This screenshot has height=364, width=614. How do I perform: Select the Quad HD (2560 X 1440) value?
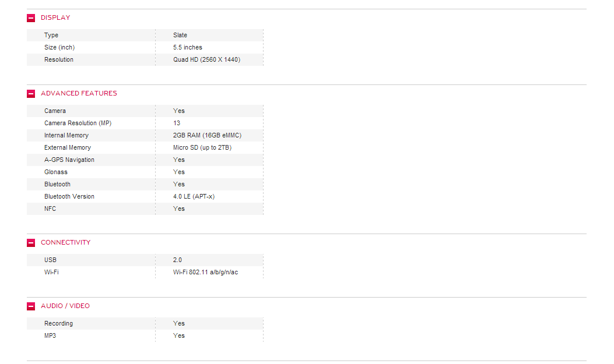click(x=207, y=59)
